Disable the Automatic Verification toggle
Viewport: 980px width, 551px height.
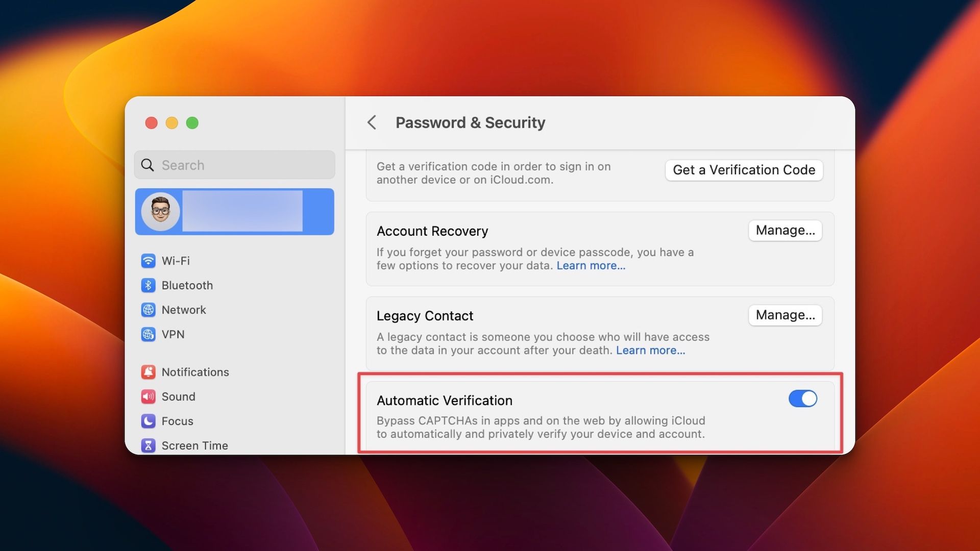802,398
